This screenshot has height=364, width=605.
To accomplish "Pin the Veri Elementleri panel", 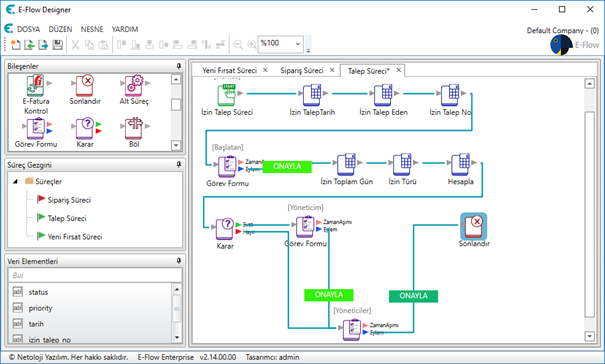I will coord(179,261).
